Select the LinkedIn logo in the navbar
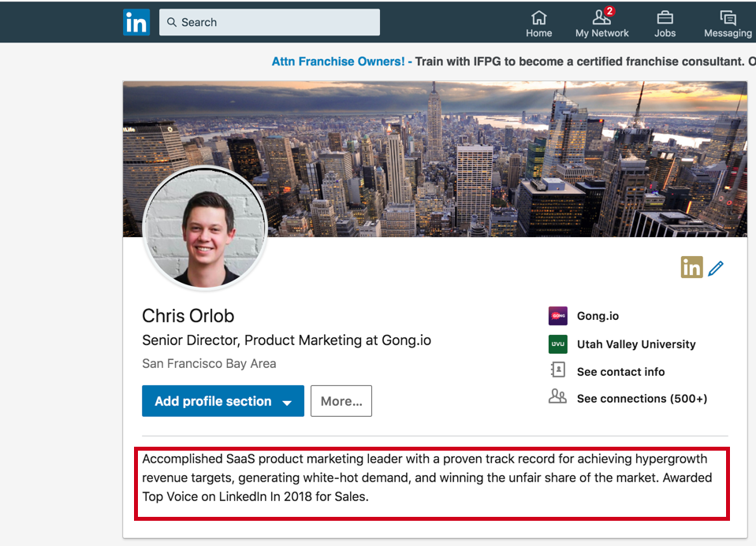Viewport: 756px width, 546px height. 136,21
